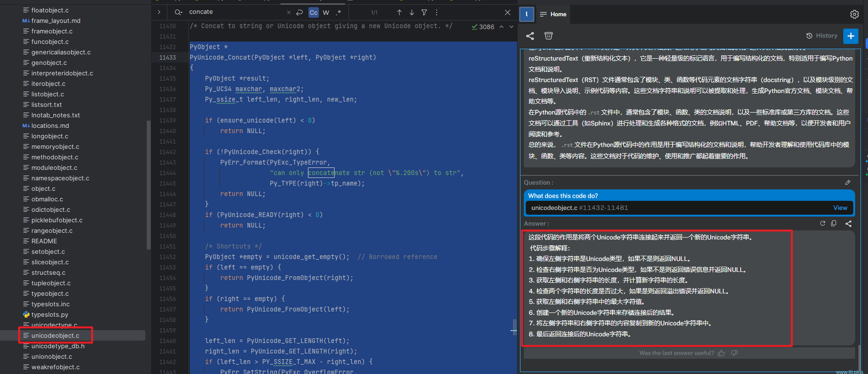Clear the 'concate' search text
This screenshot has width=868, height=374.
(289, 12)
